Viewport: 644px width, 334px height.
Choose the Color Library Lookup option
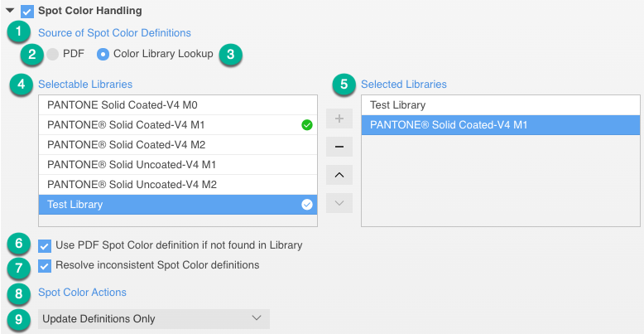pyautogui.click(x=103, y=54)
